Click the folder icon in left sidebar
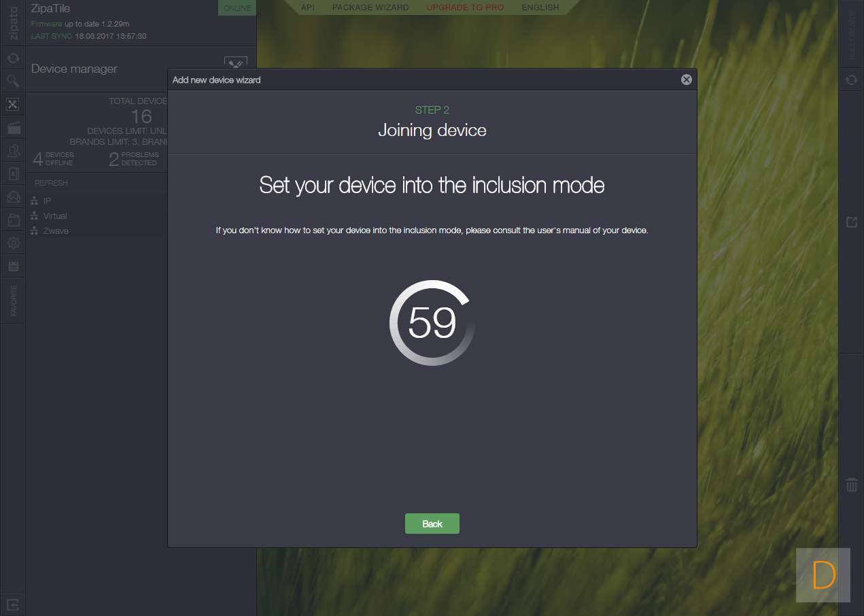The width and height of the screenshot is (864, 616). (12, 220)
